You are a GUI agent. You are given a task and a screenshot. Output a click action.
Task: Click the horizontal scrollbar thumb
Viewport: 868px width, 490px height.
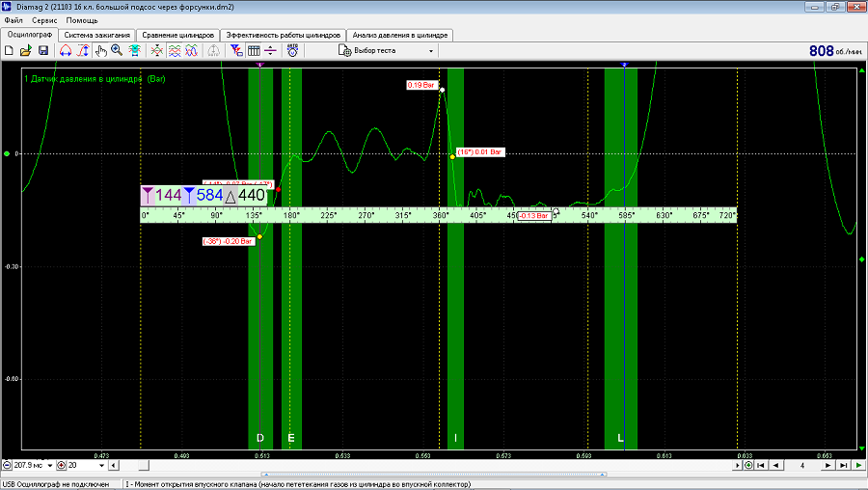(144, 465)
